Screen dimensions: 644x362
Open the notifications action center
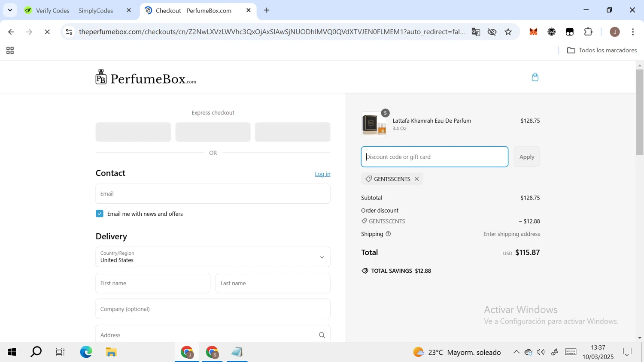point(627,352)
